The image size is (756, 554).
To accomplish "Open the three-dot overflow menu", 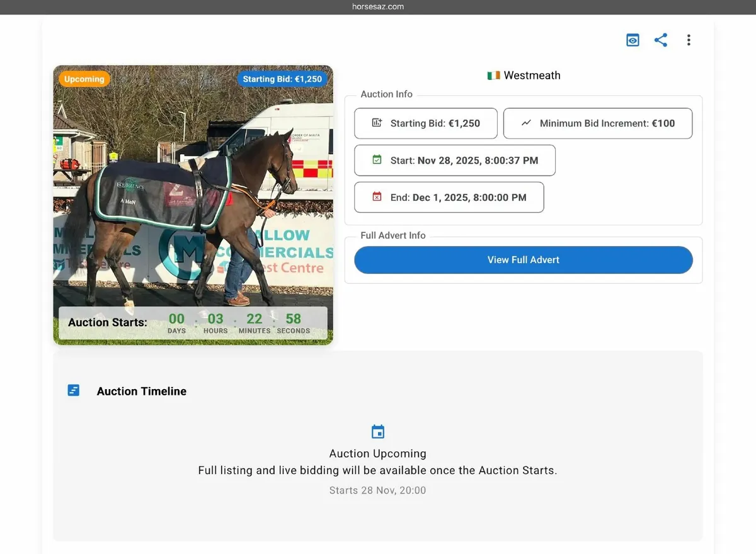I will pyautogui.click(x=689, y=40).
